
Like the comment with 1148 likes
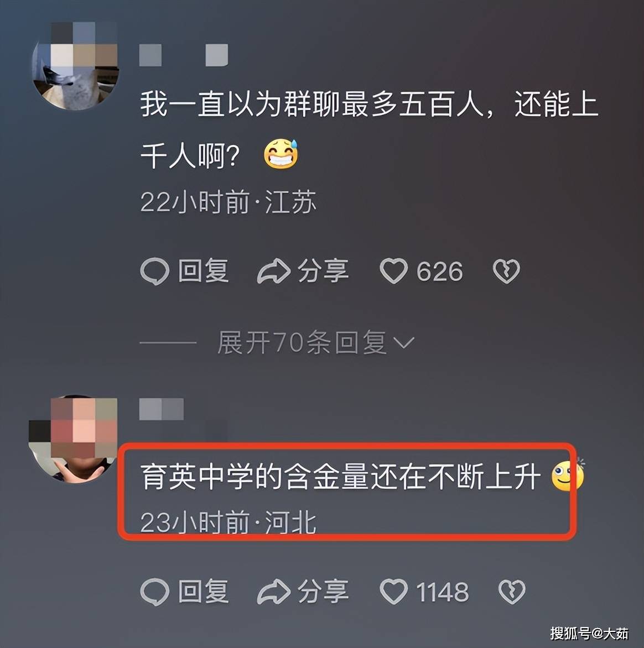click(393, 592)
